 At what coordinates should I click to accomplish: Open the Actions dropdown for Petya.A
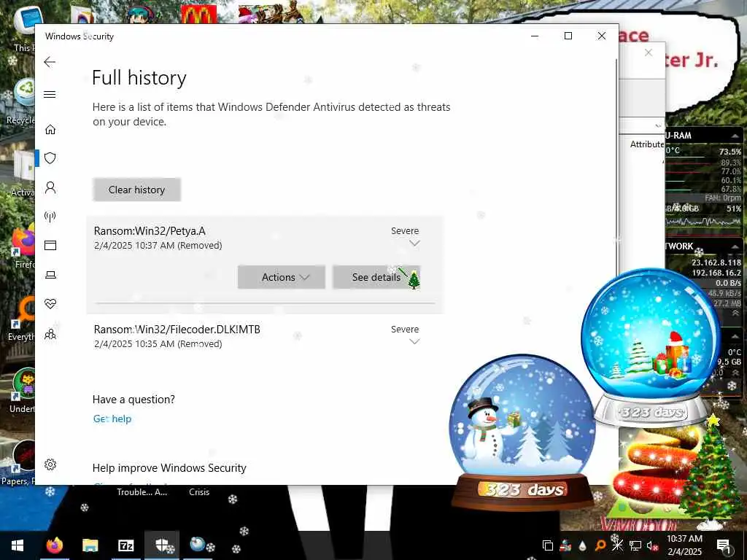pos(281,277)
